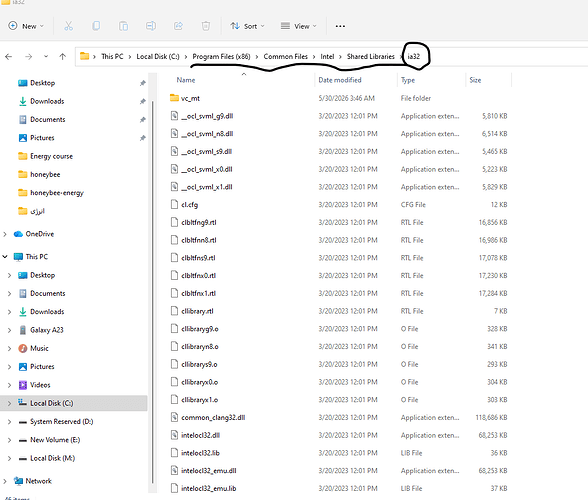588x500 pixels.
Task: Select Shared Libraries in address breadcrumb
Action: click(x=370, y=57)
